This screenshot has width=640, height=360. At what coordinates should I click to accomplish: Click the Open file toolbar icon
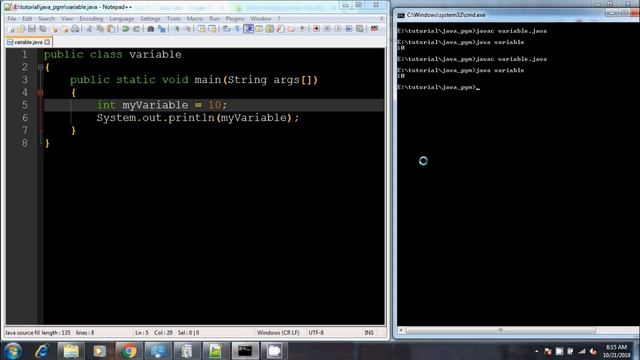(22, 29)
